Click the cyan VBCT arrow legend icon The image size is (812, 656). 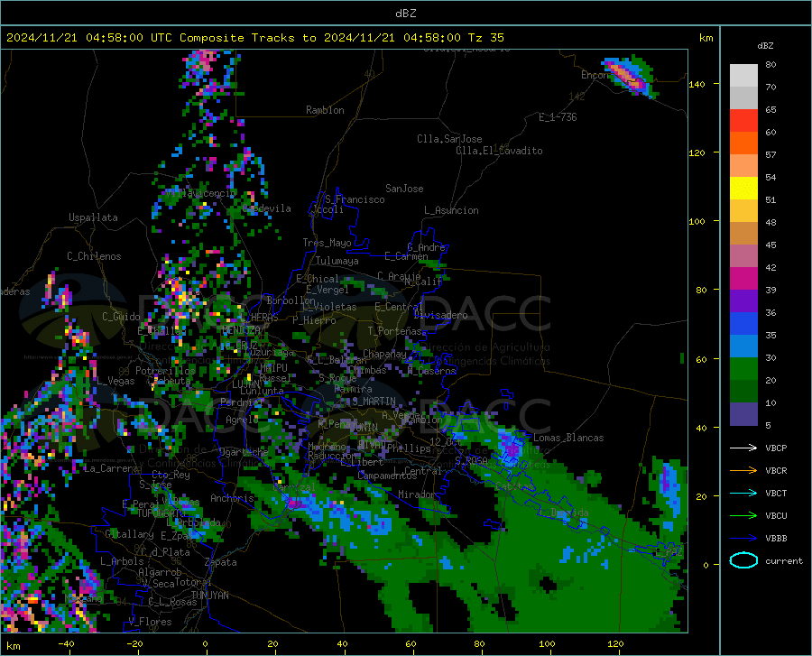743,493
